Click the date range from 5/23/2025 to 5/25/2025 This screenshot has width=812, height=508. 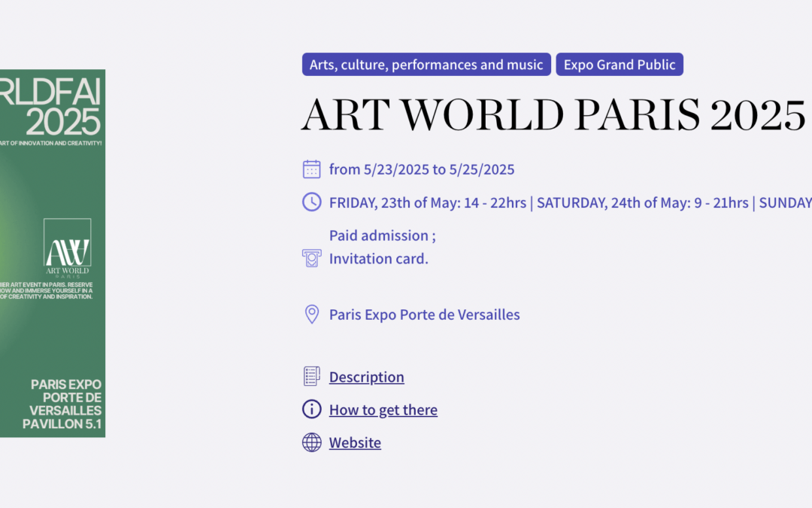(x=422, y=169)
